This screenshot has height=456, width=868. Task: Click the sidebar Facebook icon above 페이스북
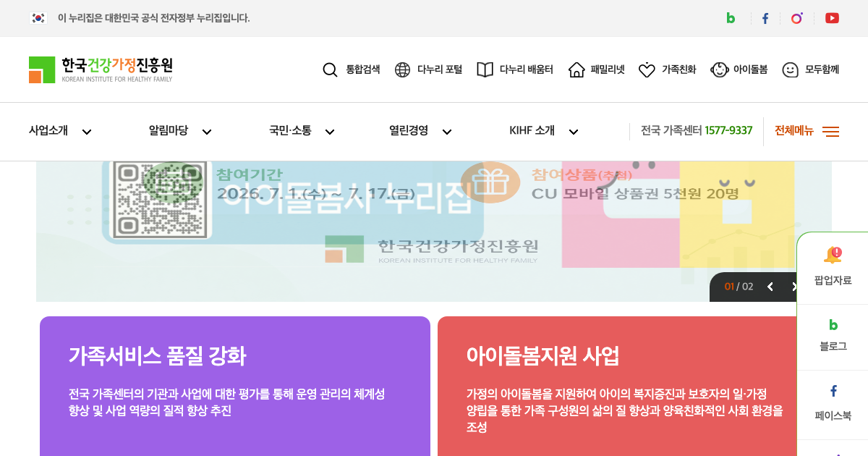(833, 391)
